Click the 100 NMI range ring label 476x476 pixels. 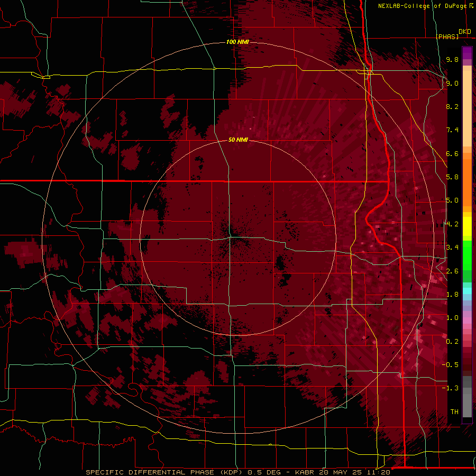click(x=237, y=42)
